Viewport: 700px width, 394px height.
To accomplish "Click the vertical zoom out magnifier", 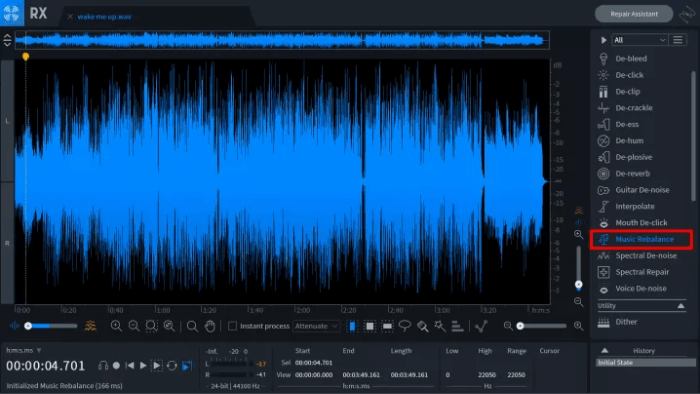I will coord(579,302).
